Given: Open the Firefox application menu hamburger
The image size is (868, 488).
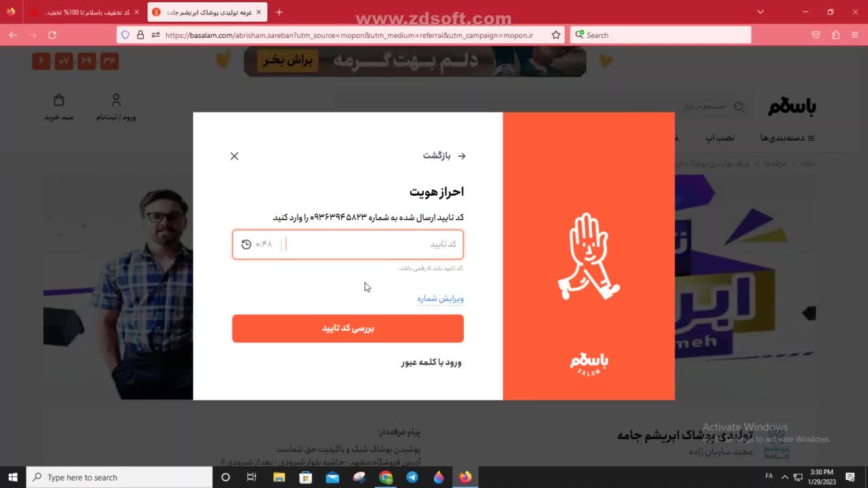Looking at the screenshot, I should click(x=855, y=35).
